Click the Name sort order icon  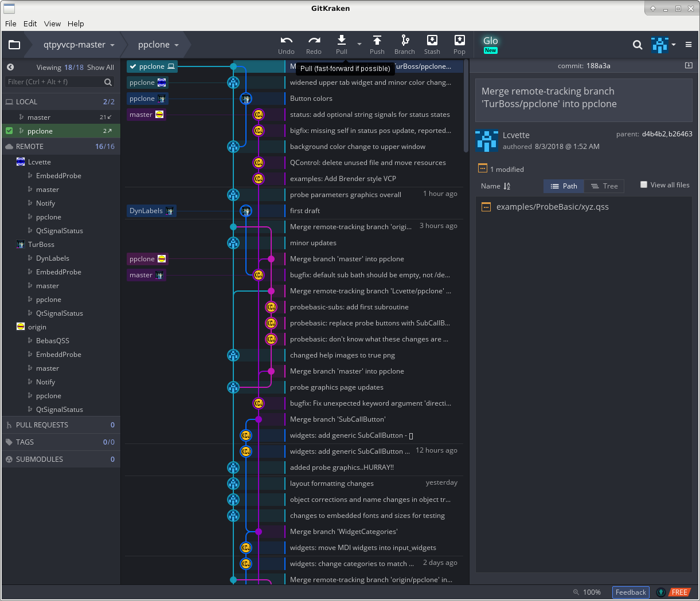[x=507, y=186]
